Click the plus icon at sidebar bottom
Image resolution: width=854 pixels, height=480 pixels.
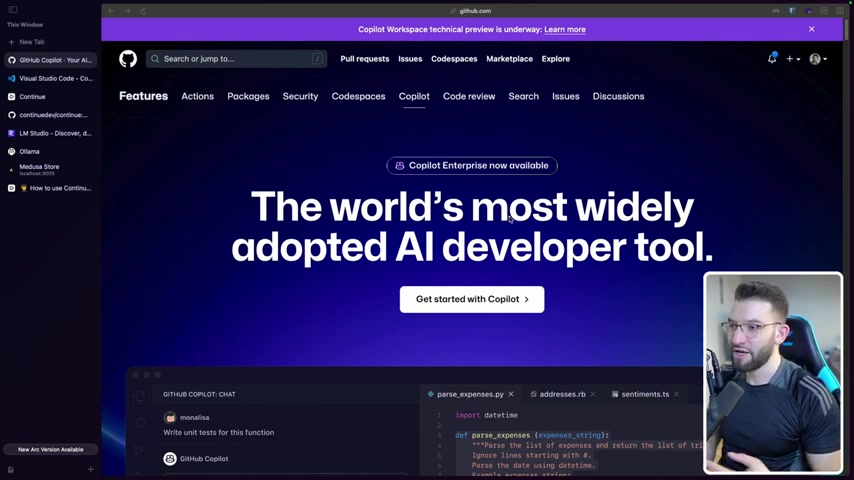(90, 469)
